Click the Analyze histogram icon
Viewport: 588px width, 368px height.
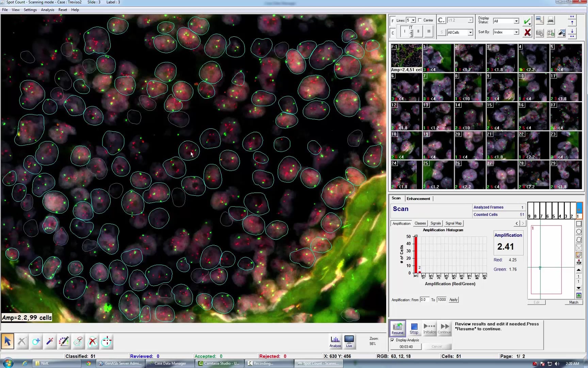point(335,341)
